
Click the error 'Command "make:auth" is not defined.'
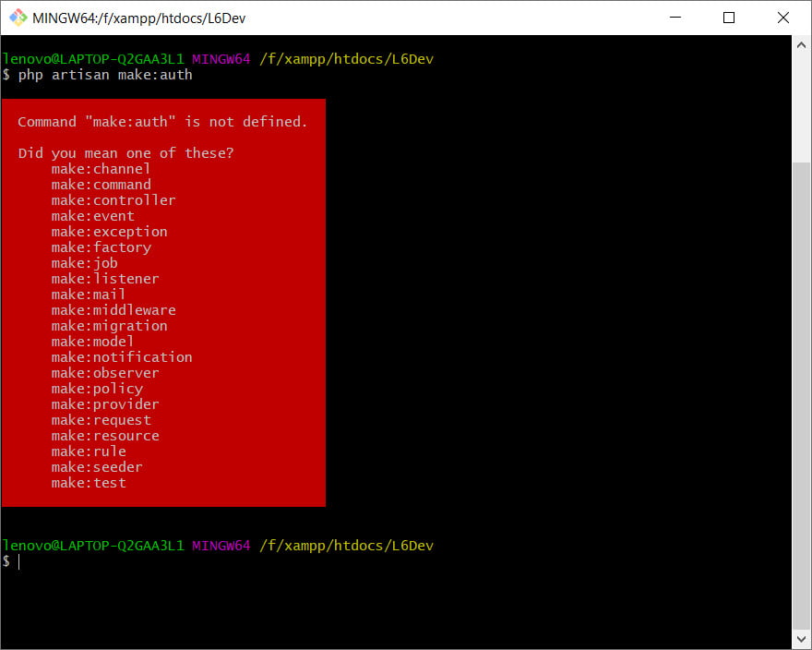tap(162, 122)
